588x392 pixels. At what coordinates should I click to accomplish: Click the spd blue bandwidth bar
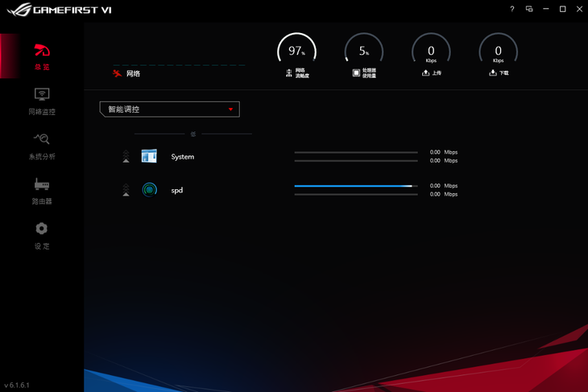(355, 186)
